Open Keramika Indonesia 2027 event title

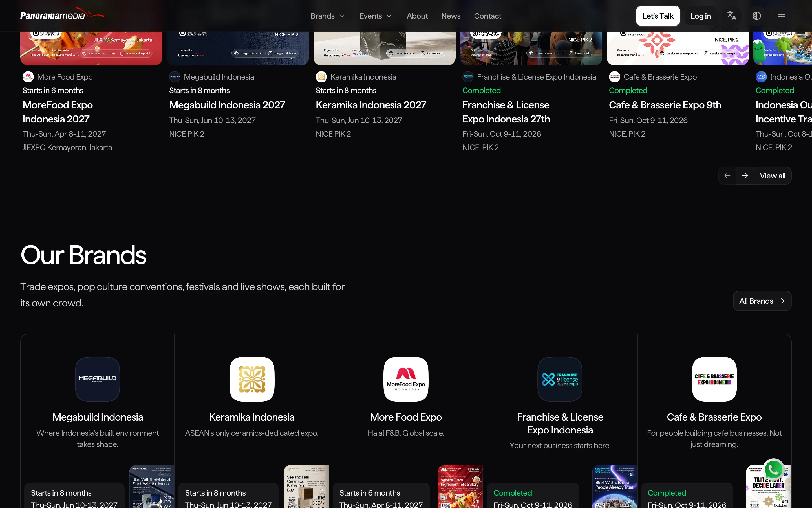(371, 105)
